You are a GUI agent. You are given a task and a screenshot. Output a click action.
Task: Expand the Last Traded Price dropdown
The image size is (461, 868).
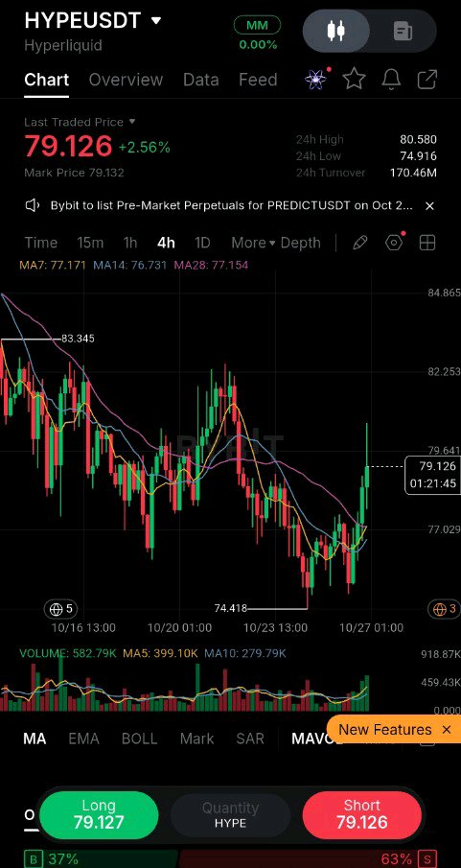click(x=80, y=122)
